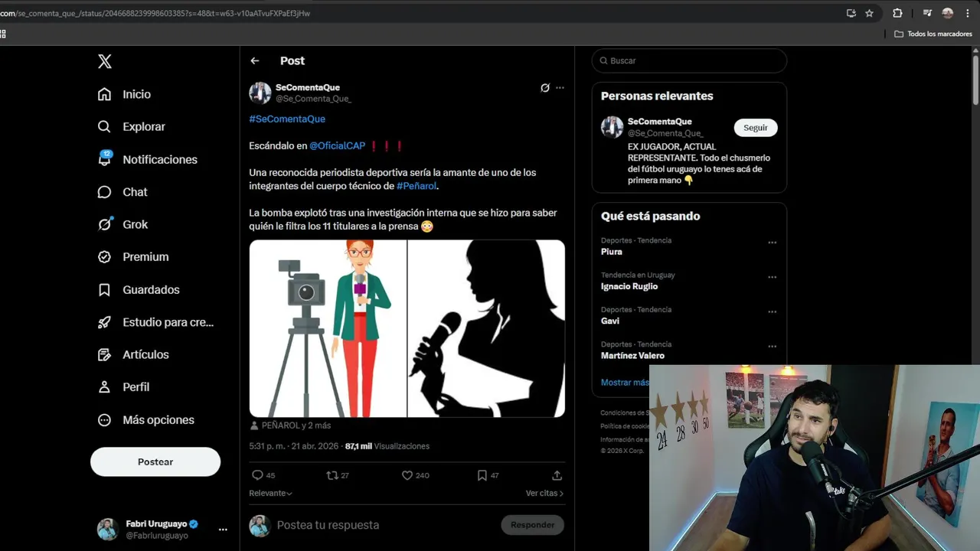Open Notificaciones with 12 badge
This screenshot has width=980, height=551.
(147, 159)
